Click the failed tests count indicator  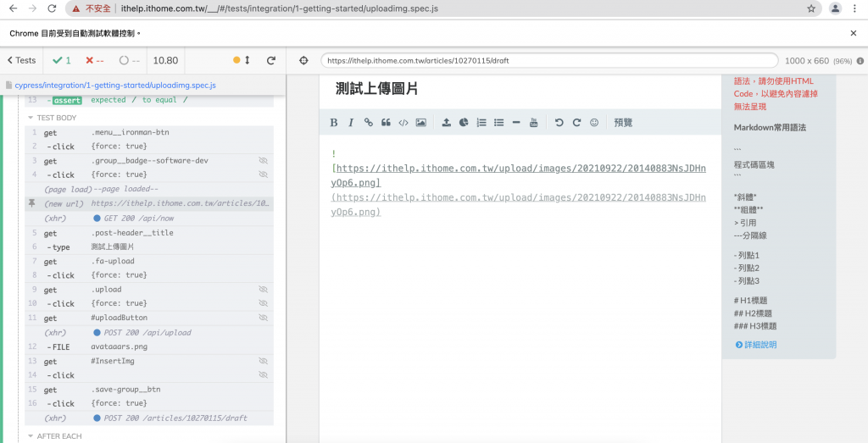click(95, 61)
